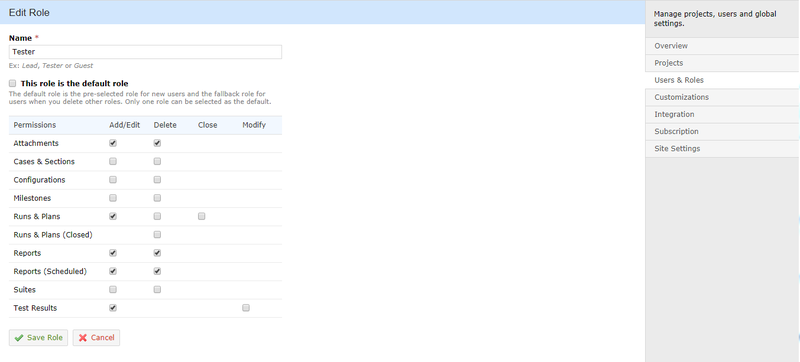Click the 'Attachments' row label
800x362 pixels.
pyautogui.click(x=36, y=143)
